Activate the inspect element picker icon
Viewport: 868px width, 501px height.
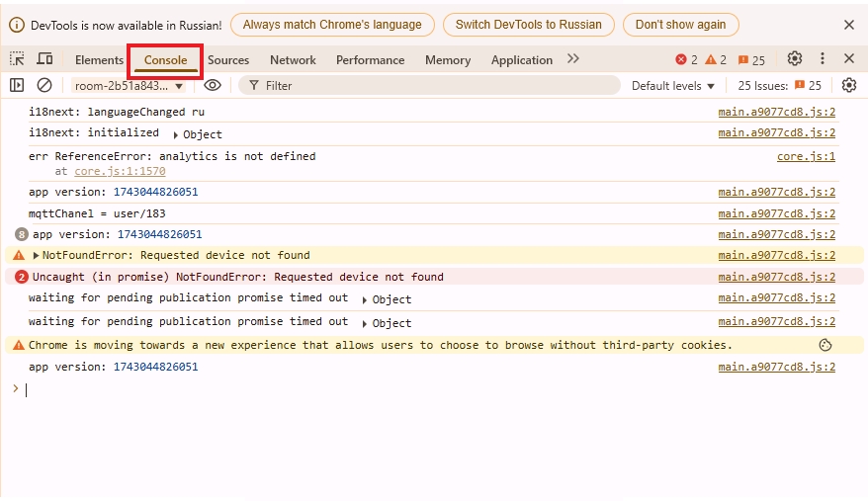[17, 59]
